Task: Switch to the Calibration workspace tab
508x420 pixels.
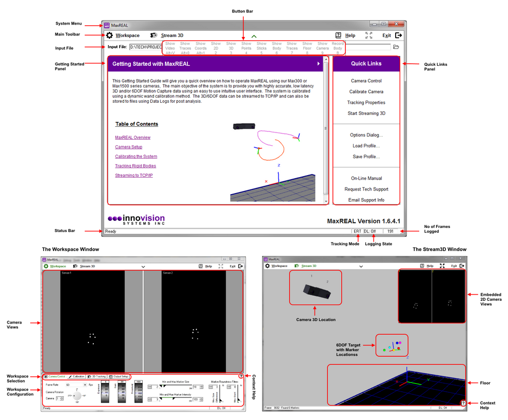Action: click(76, 376)
